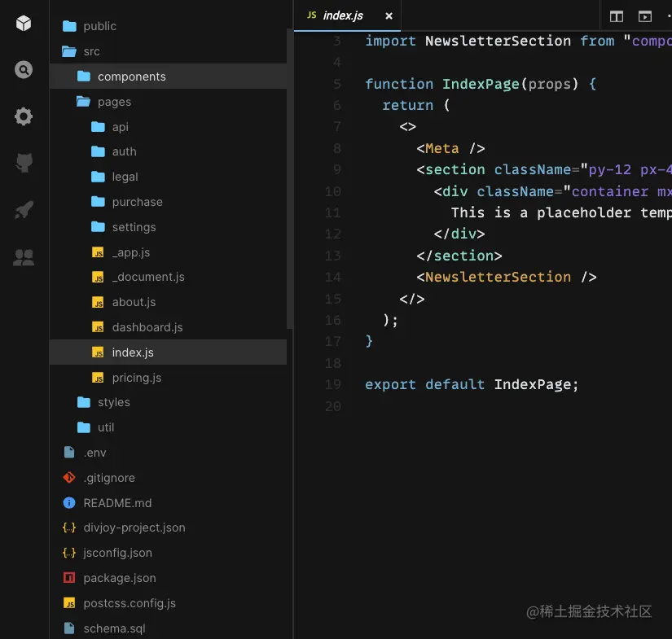Screen dimensions: 672x639
Task: Expand the auth folder
Action: point(168,151)
